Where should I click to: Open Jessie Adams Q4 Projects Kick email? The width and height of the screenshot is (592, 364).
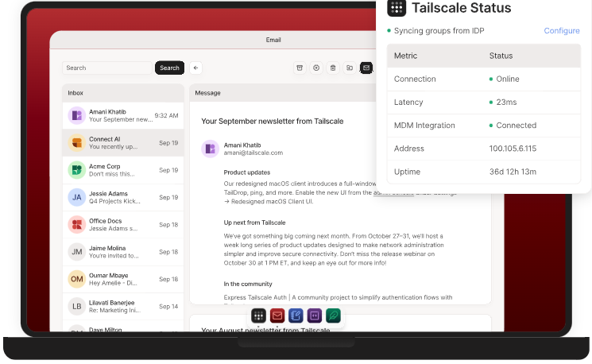click(123, 197)
